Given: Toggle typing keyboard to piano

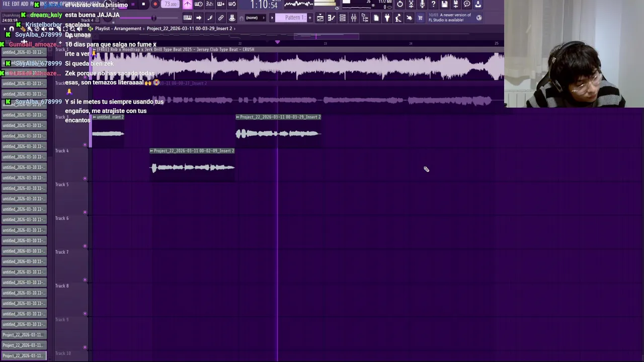Looking at the screenshot, I should pyautogui.click(x=187, y=18).
